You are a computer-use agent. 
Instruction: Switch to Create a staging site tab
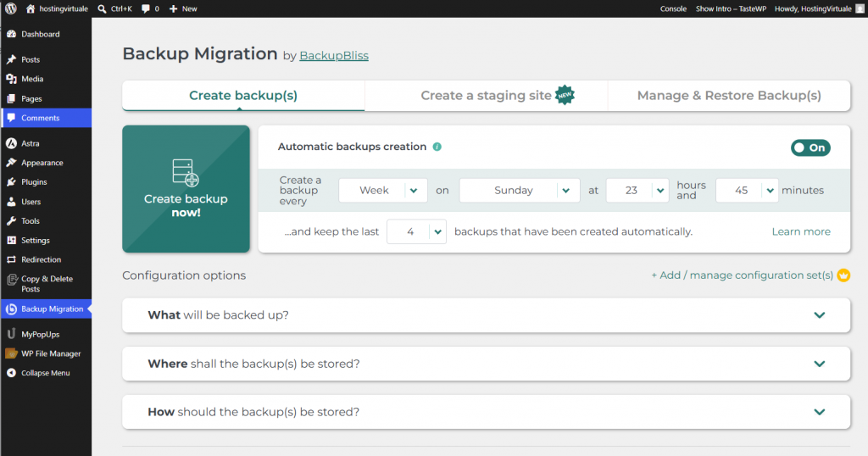tap(486, 95)
